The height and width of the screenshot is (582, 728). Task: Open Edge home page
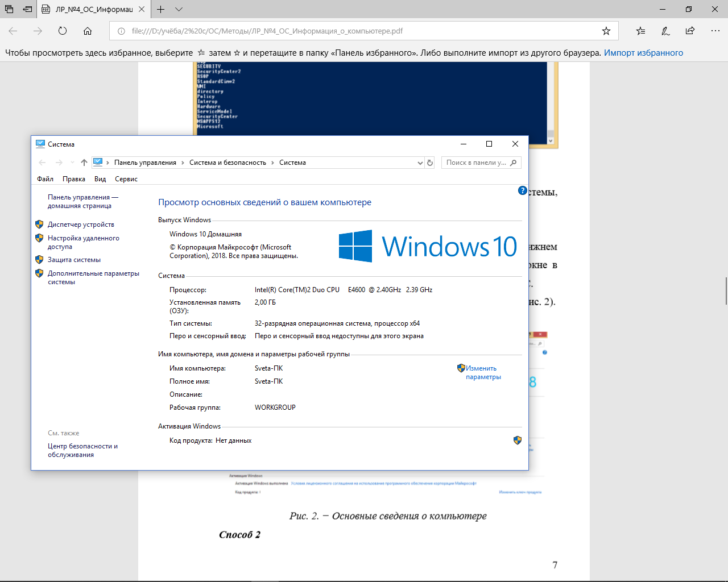[88, 31]
